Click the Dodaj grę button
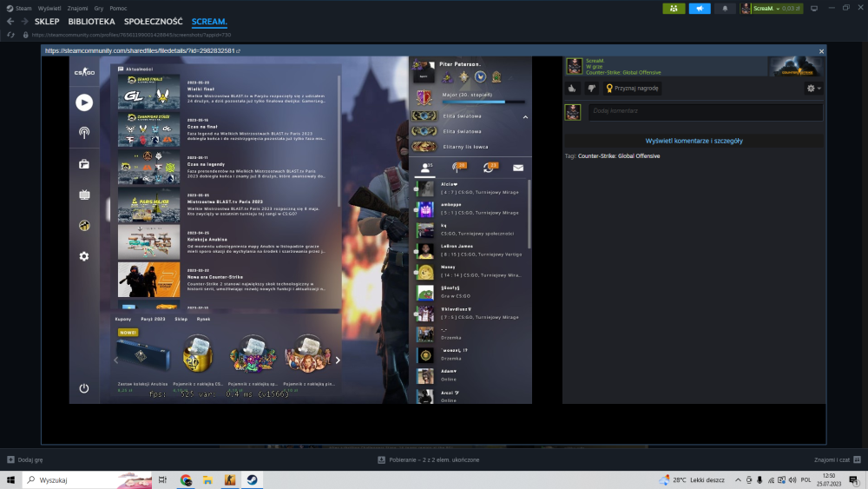Image resolution: width=868 pixels, height=489 pixels. (x=25, y=459)
